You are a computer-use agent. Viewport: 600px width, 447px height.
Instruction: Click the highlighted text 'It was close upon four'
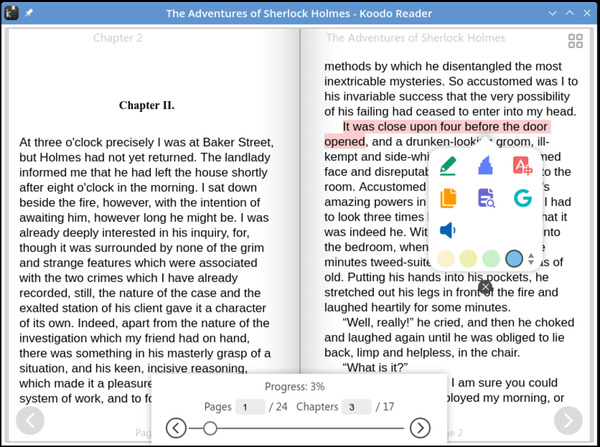pos(402,127)
